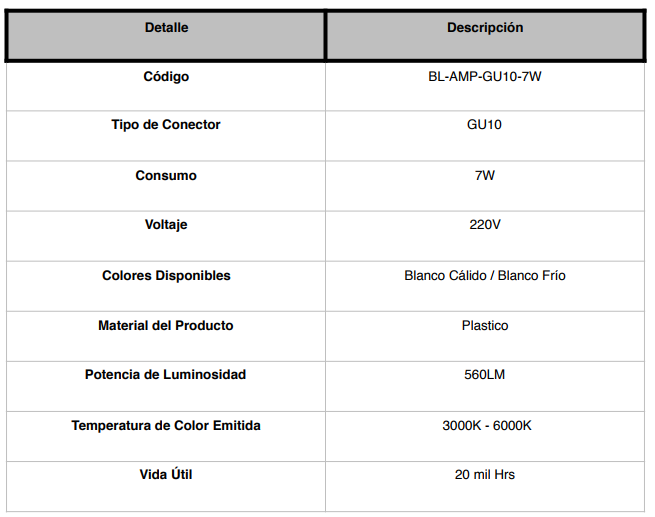Select the Plastico material value

(485, 325)
